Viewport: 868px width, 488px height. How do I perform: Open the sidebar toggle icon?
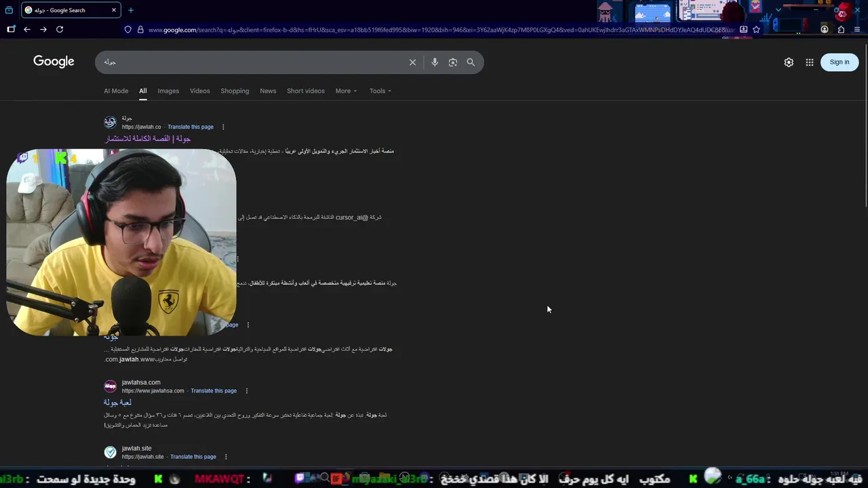click(x=11, y=29)
